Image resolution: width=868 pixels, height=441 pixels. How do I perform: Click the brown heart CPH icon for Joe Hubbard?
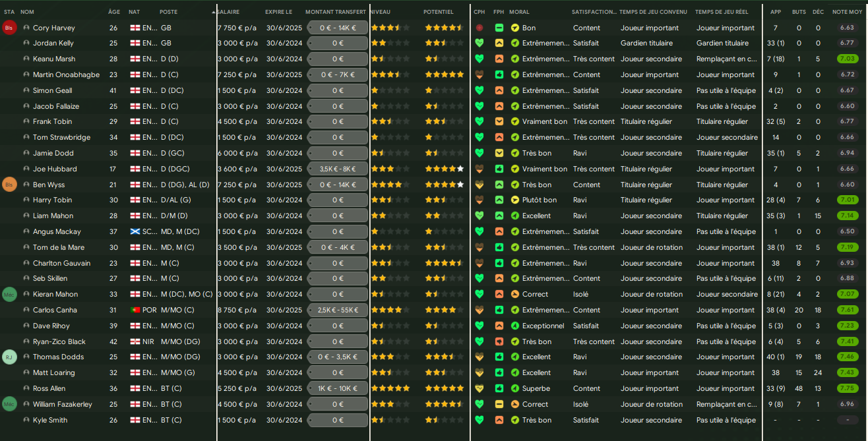point(480,169)
